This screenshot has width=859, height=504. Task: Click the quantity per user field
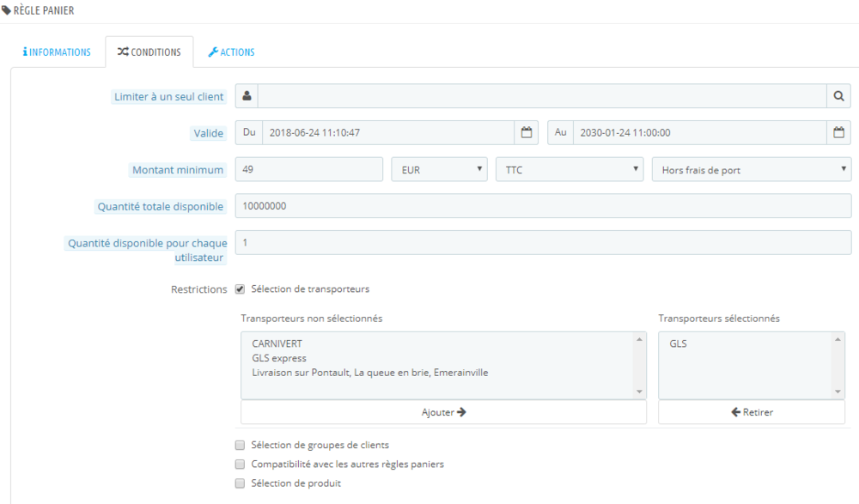click(544, 242)
